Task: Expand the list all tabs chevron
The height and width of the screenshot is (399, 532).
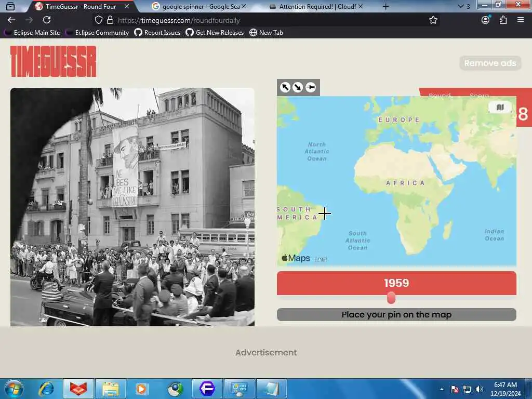Action: [460, 6]
